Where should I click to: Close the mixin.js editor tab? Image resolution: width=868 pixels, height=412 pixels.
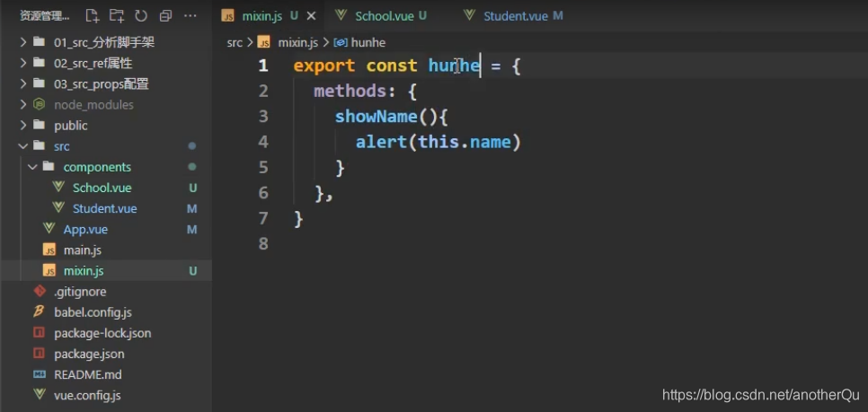(311, 16)
